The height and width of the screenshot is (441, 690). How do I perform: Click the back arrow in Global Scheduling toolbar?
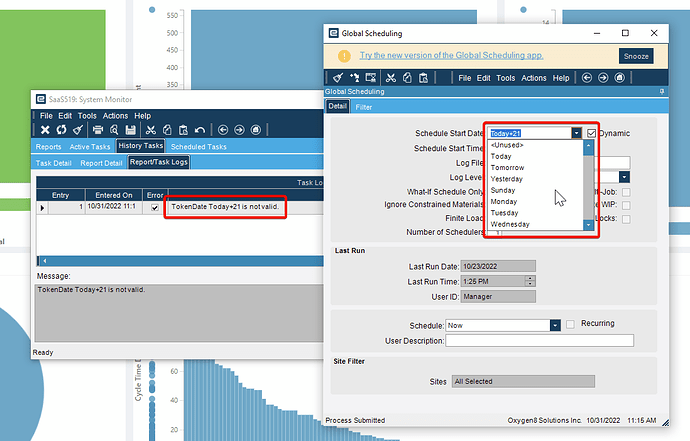587,78
